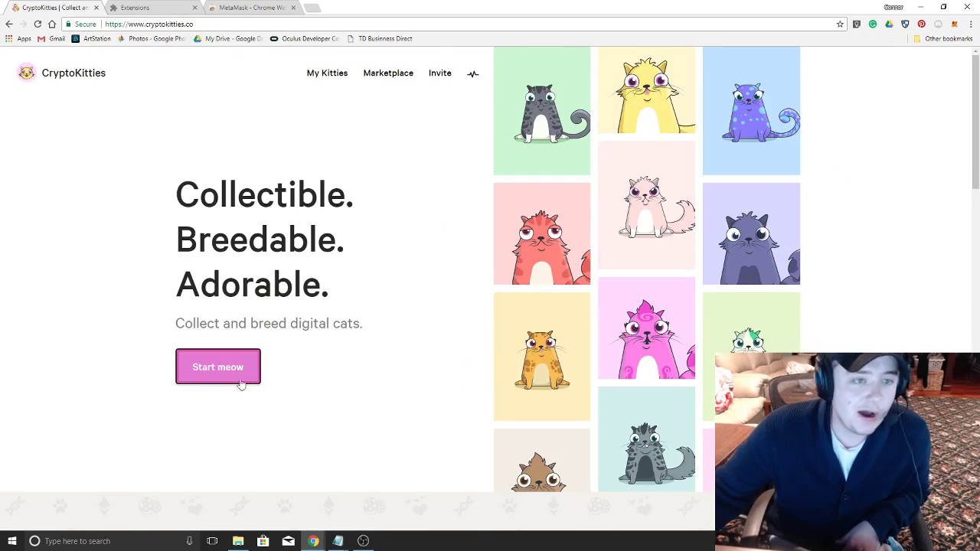Screen dimensions: 980x551
Task: Open the activity pulse icon in navigation
Action: [x=472, y=73]
